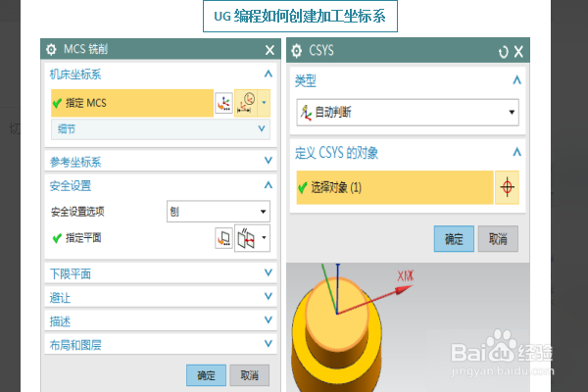Click 取消 in the MCS 铣削 dialog

pyautogui.click(x=249, y=375)
